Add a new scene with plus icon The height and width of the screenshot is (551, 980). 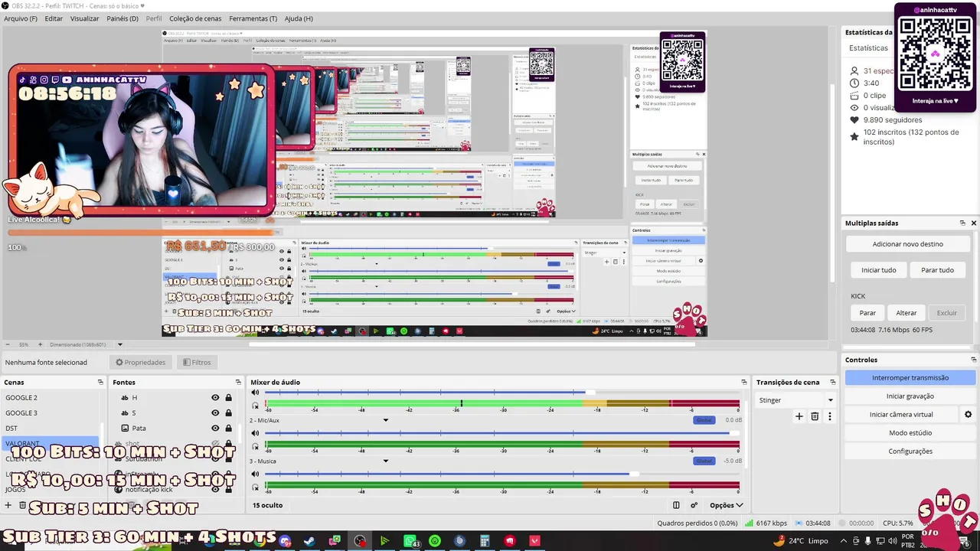(8, 505)
